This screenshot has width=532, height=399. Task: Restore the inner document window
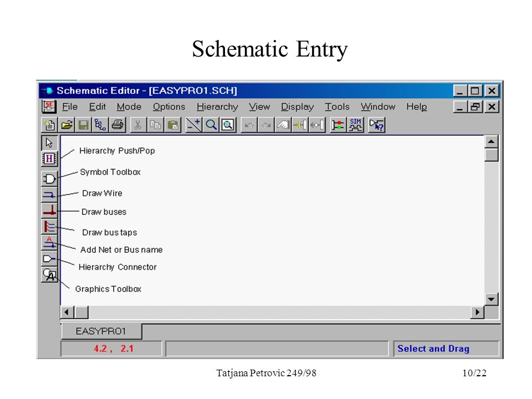(x=475, y=107)
